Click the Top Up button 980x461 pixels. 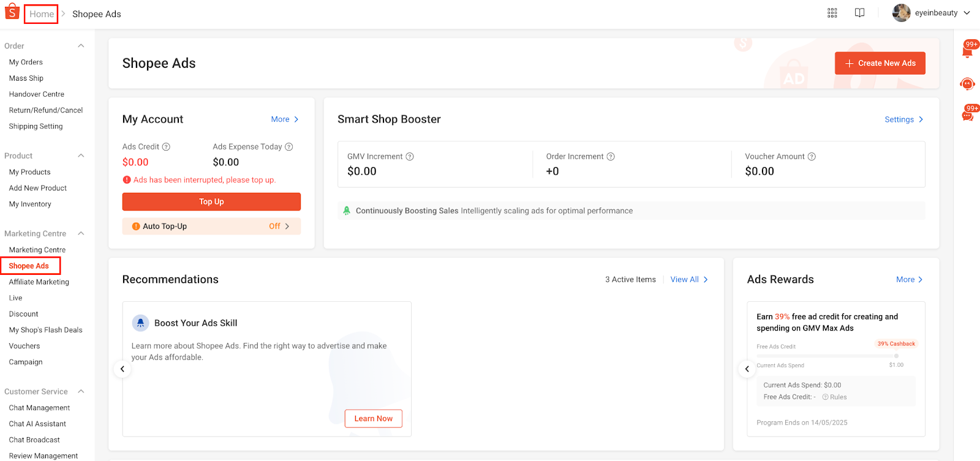point(211,201)
